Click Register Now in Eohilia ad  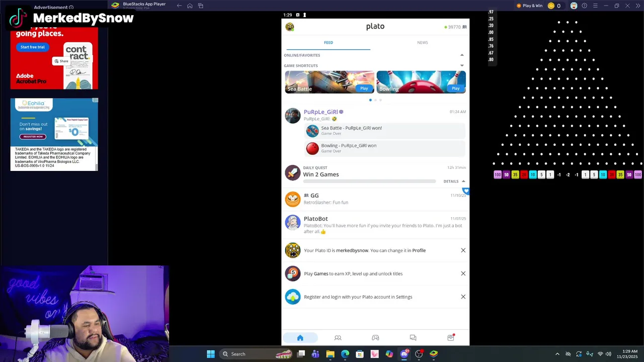33,136
